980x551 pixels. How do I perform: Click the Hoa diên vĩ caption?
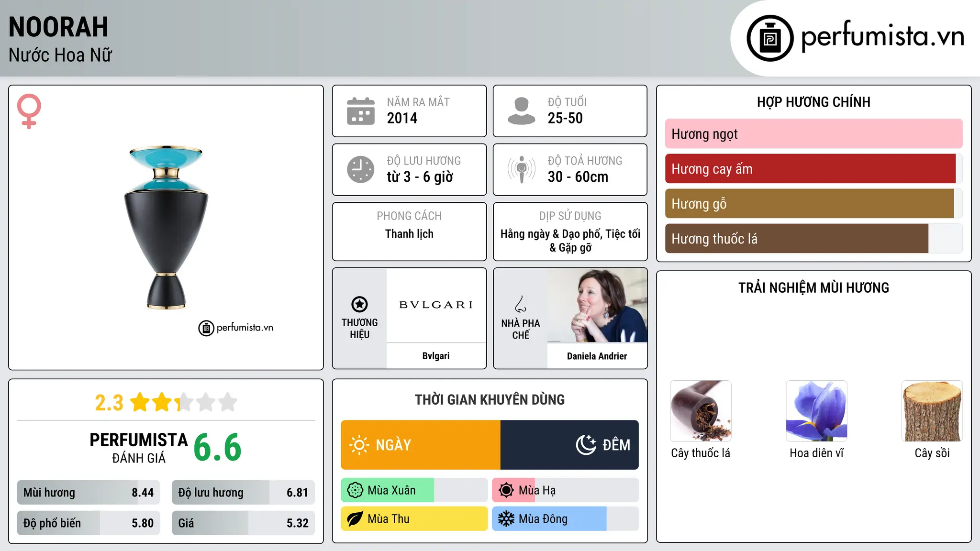[816, 453]
